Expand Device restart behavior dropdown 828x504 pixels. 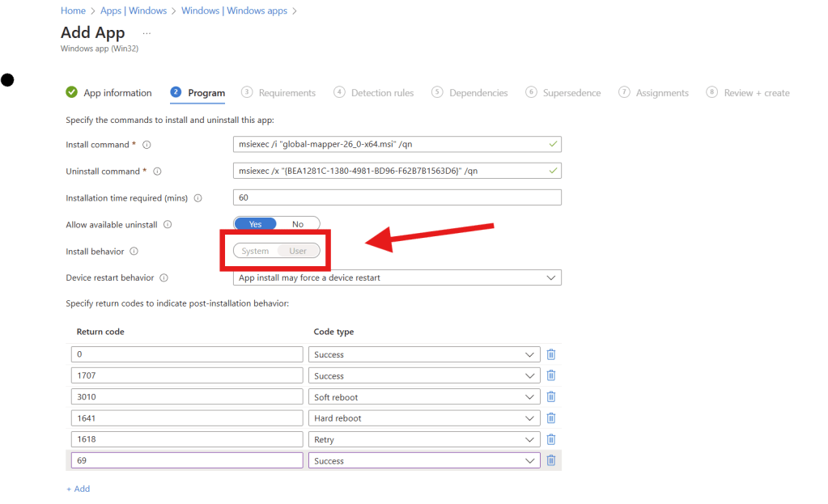(x=397, y=277)
